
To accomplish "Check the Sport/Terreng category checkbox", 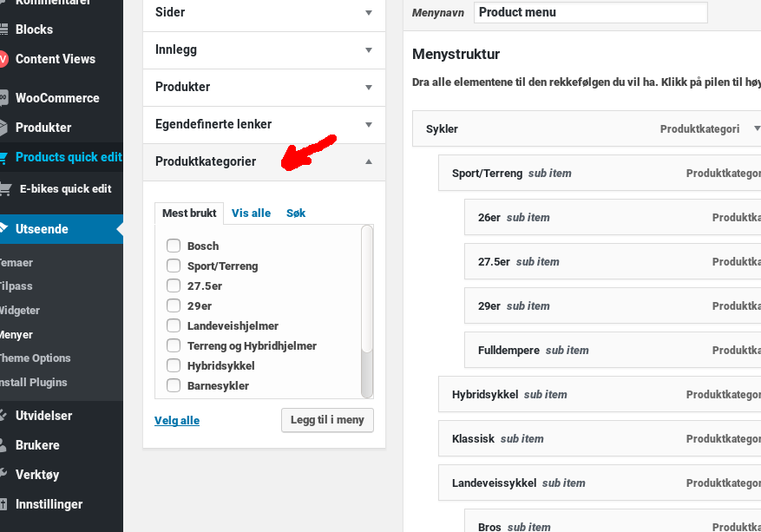I will click(x=174, y=266).
